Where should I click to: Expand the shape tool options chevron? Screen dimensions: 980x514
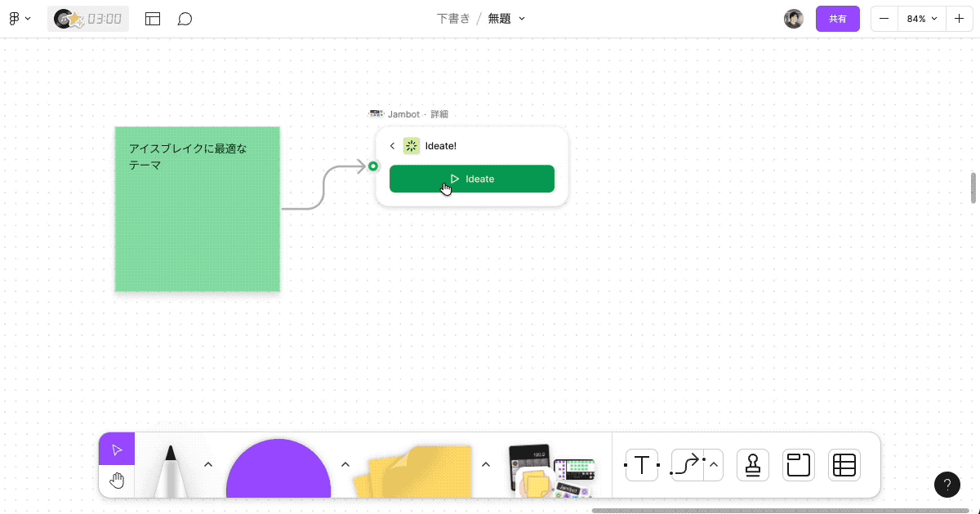coord(345,463)
